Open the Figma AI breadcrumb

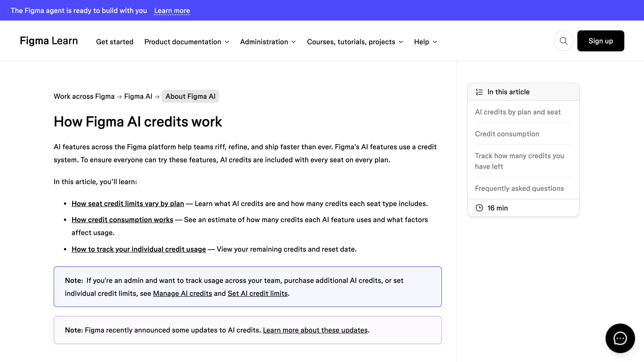coord(138,97)
